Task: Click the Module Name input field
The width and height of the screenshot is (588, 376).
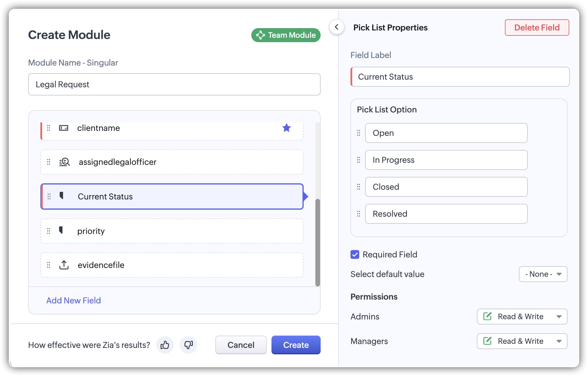Action: tap(174, 84)
